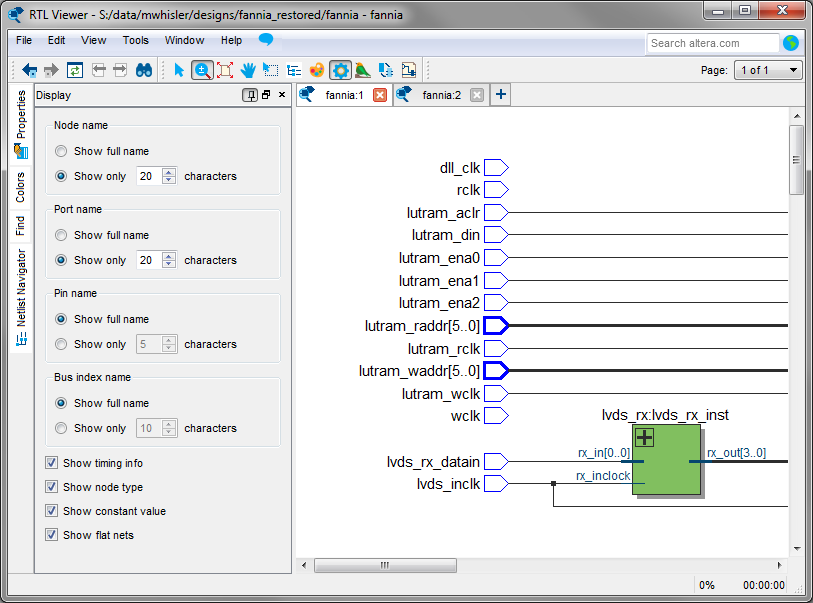Image resolution: width=813 pixels, height=603 pixels.
Task: Open the Page 1 of 1 dropdown
Action: tap(768, 70)
